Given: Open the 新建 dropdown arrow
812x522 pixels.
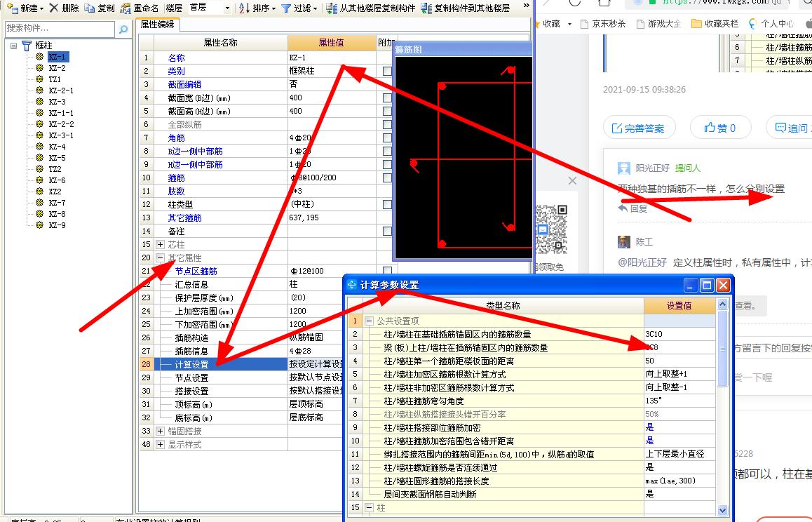Looking at the screenshot, I should 41,8.
